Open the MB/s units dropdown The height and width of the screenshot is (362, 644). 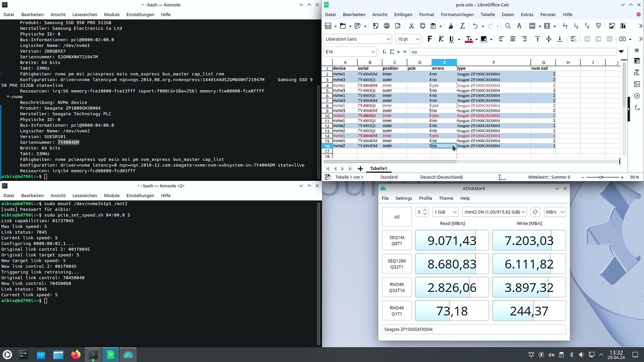pyautogui.click(x=555, y=211)
